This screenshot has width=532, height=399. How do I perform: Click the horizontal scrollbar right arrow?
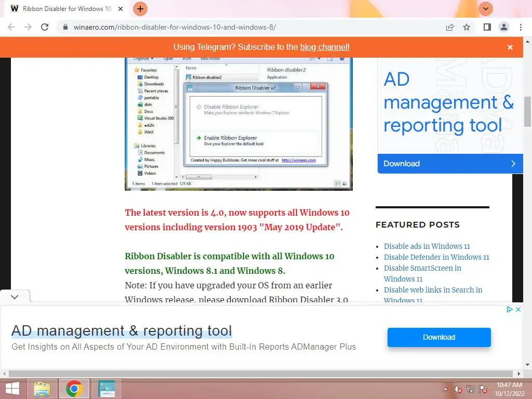pos(519,374)
